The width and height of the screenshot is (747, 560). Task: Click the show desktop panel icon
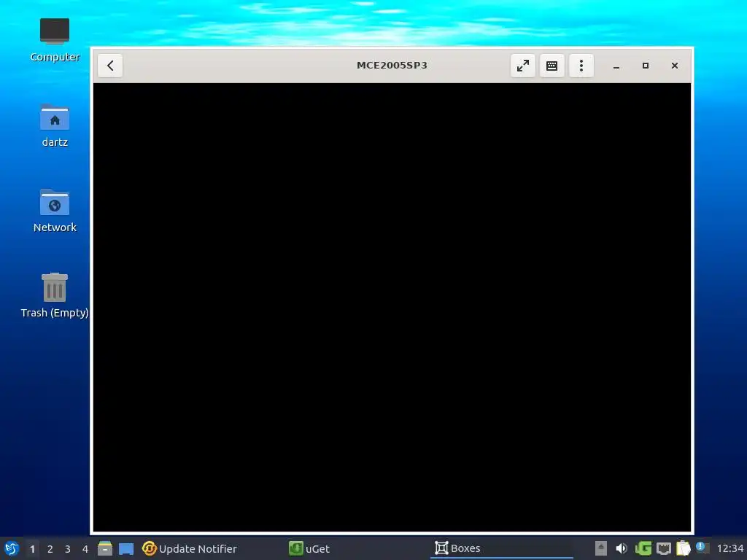coord(126,548)
